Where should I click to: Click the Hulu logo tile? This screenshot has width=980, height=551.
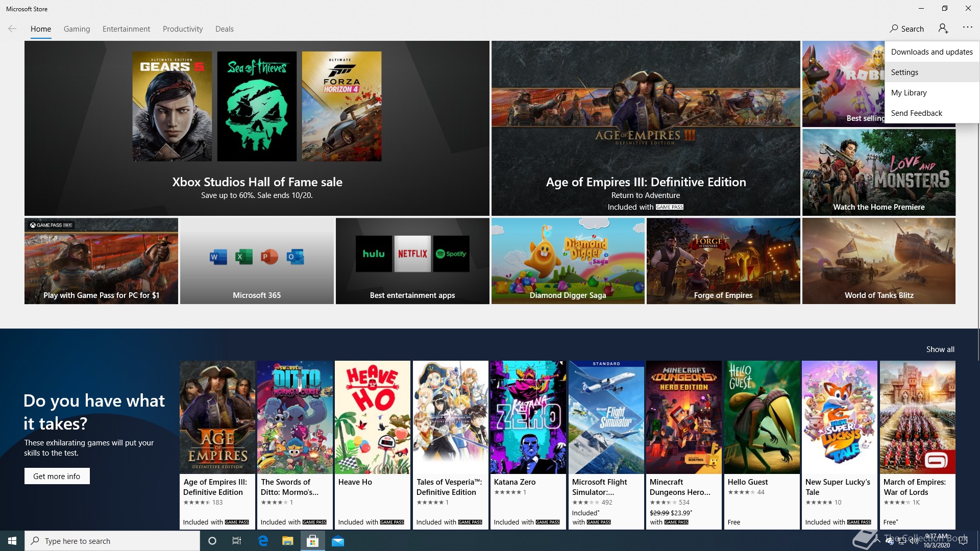point(374,254)
